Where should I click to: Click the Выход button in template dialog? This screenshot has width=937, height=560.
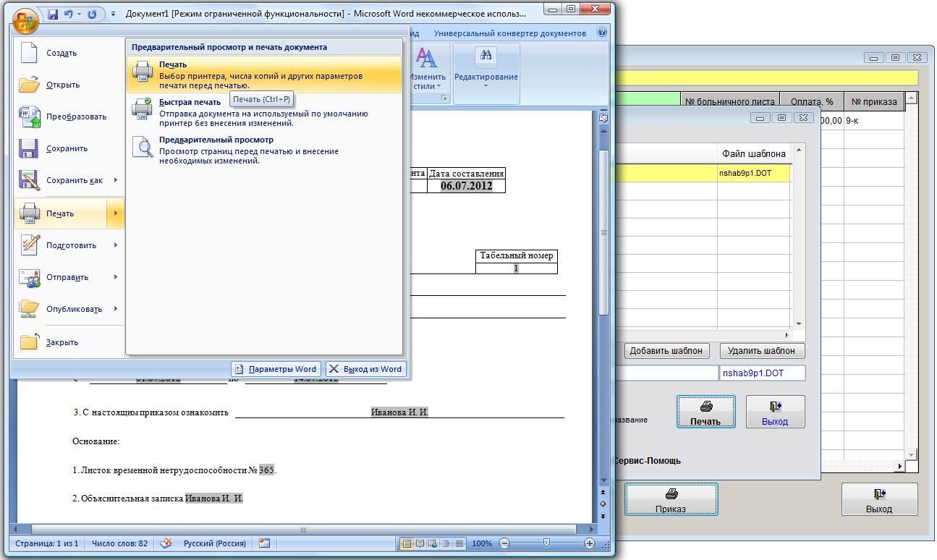(775, 412)
